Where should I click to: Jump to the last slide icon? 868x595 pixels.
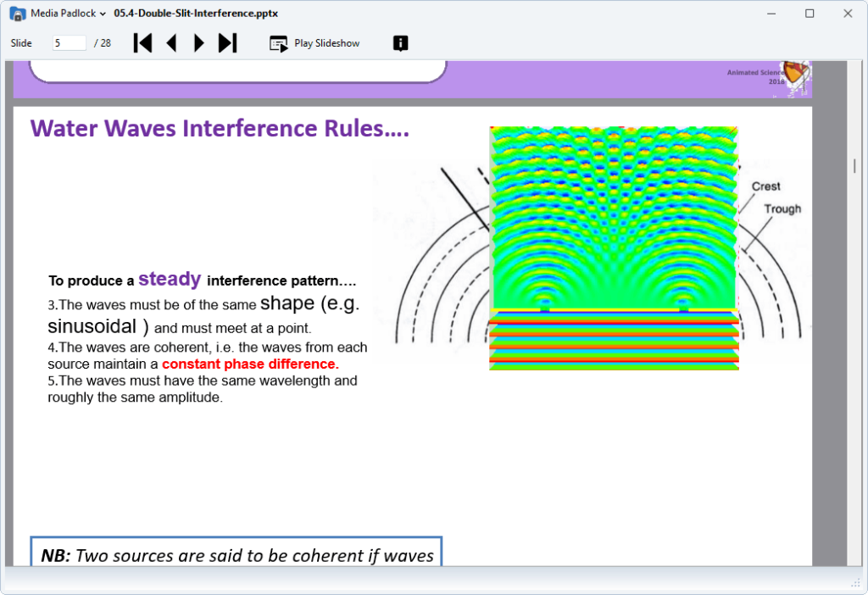click(x=227, y=42)
